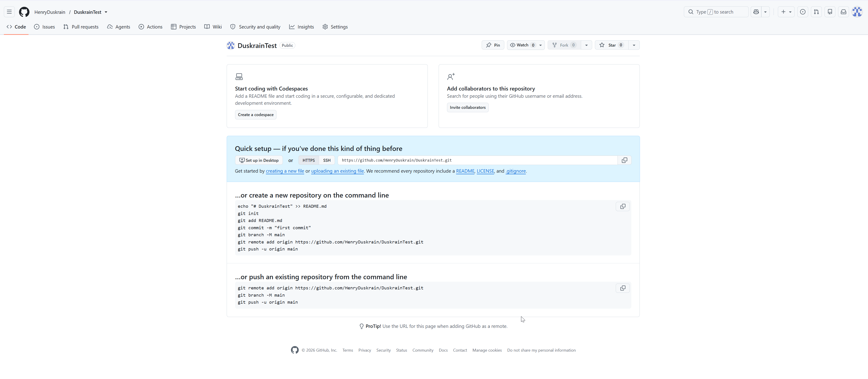The height and width of the screenshot is (379, 868).
Task: Click the repository clone URL field
Action: (478, 160)
